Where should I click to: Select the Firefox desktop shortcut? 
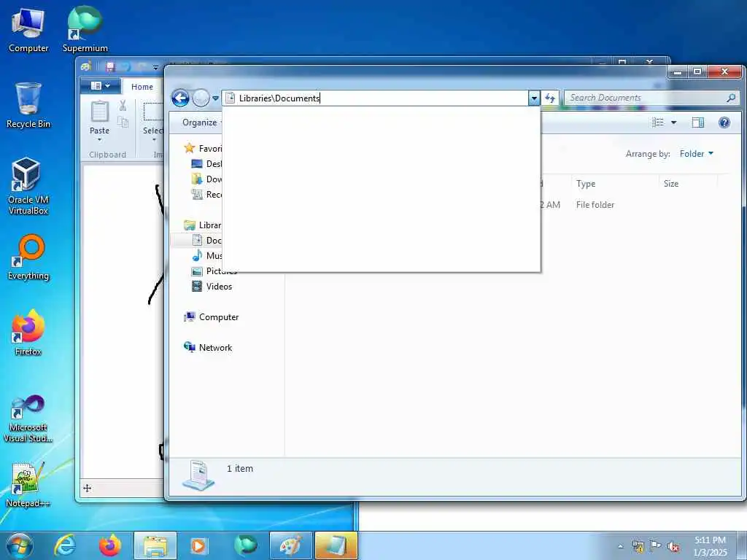pyautogui.click(x=28, y=332)
